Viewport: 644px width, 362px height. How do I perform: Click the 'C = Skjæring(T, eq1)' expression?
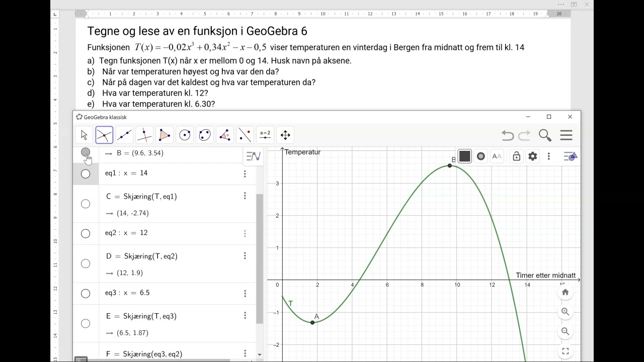point(141,197)
